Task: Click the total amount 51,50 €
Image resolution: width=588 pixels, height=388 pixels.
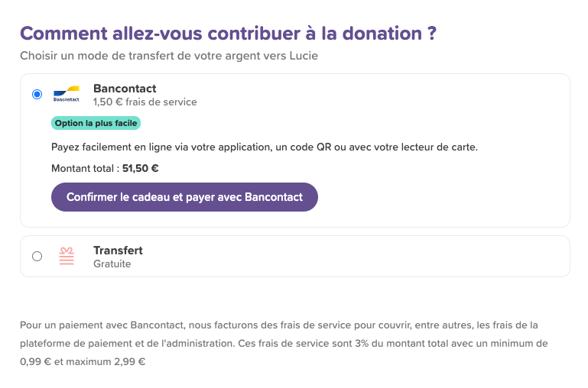Action: point(140,169)
